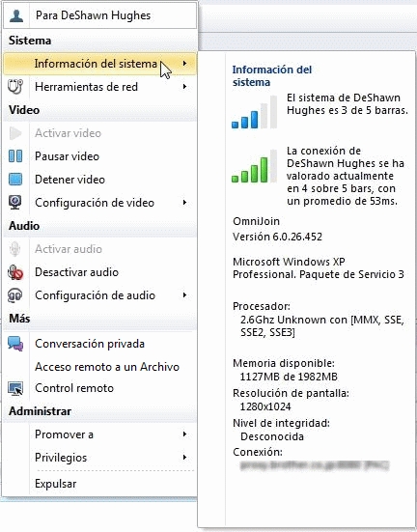
Task: Click the user avatar icon beside DeShawn Hughes
Action: (x=16, y=15)
